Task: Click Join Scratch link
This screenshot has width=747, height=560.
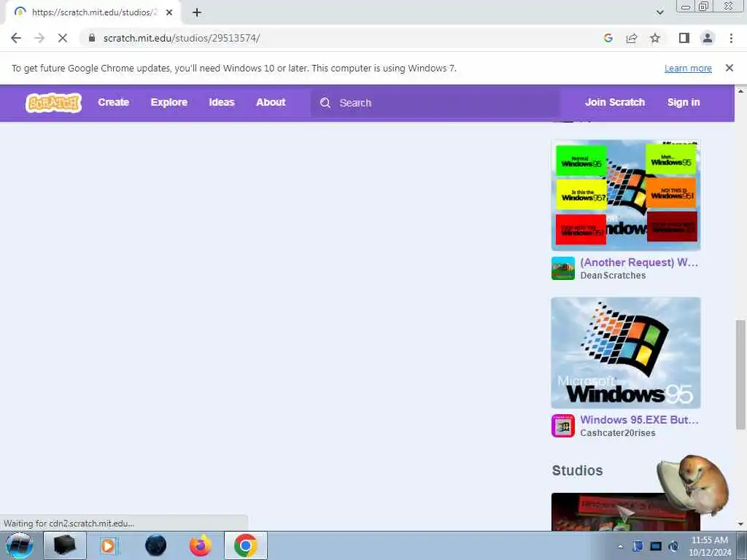Action: click(x=614, y=102)
